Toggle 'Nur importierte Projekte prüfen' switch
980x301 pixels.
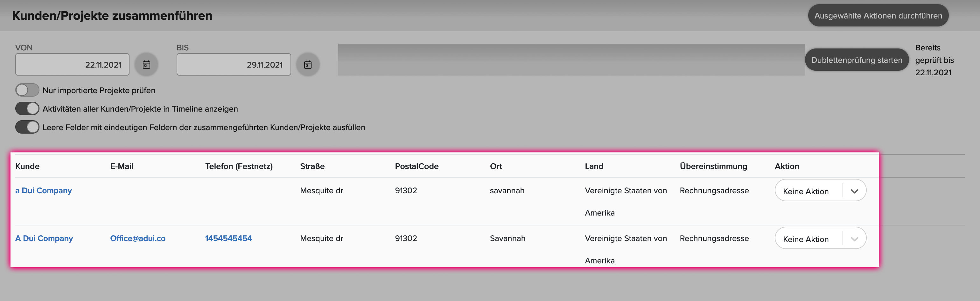[x=27, y=90]
